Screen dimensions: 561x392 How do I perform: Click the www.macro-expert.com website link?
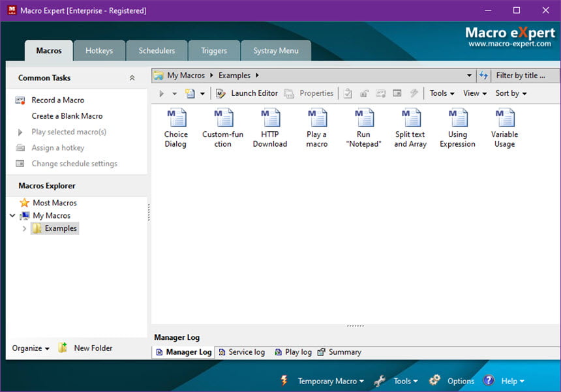click(x=510, y=44)
